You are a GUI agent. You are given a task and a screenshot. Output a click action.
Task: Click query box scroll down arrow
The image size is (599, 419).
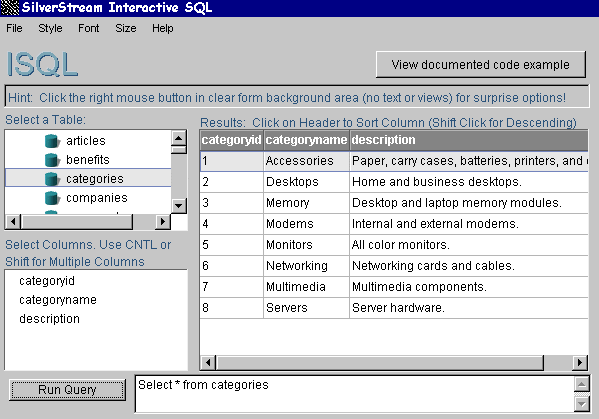click(x=582, y=404)
